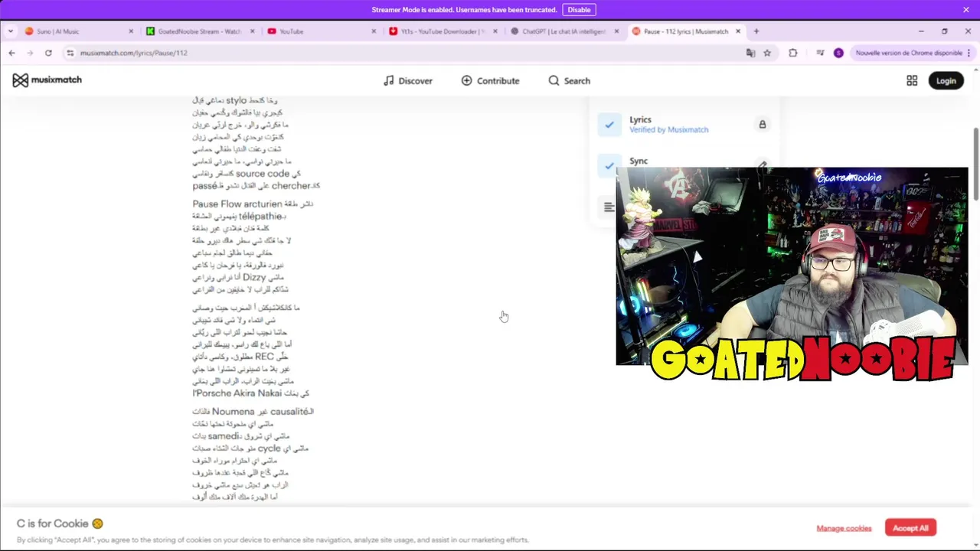This screenshot has width=980, height=551.
Task: Open a new browser tab
Action: click(756, 31)
